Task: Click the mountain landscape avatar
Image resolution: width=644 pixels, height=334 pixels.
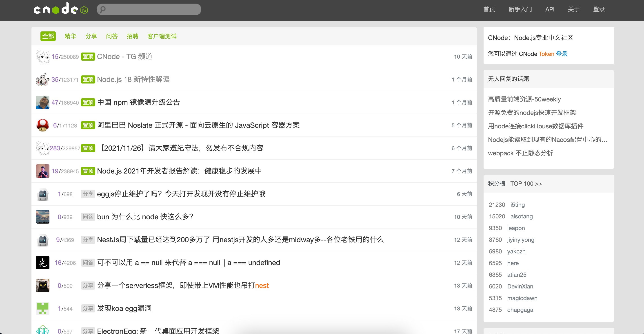Action: pyautogui.click(x=42, y=217)
